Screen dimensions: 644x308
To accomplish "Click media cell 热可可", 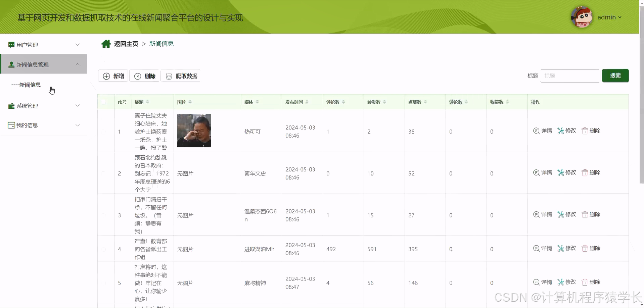I will click(x=252, y=132).
